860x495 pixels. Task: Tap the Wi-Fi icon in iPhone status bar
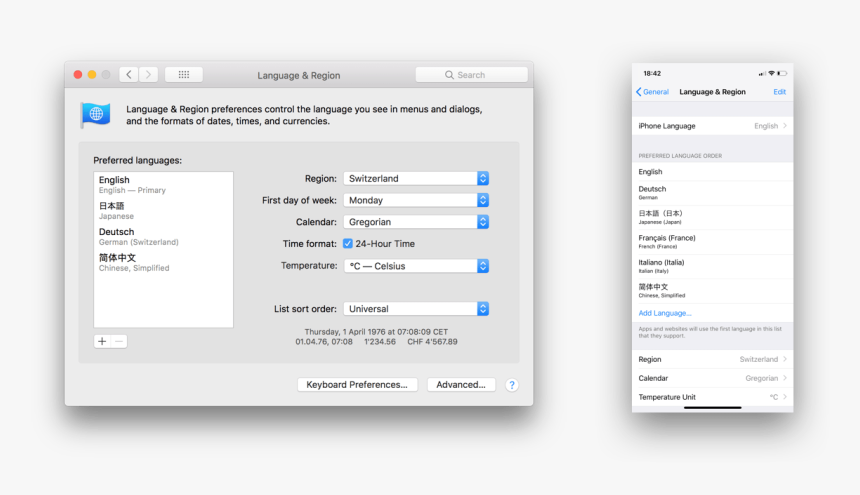(771, 73)
